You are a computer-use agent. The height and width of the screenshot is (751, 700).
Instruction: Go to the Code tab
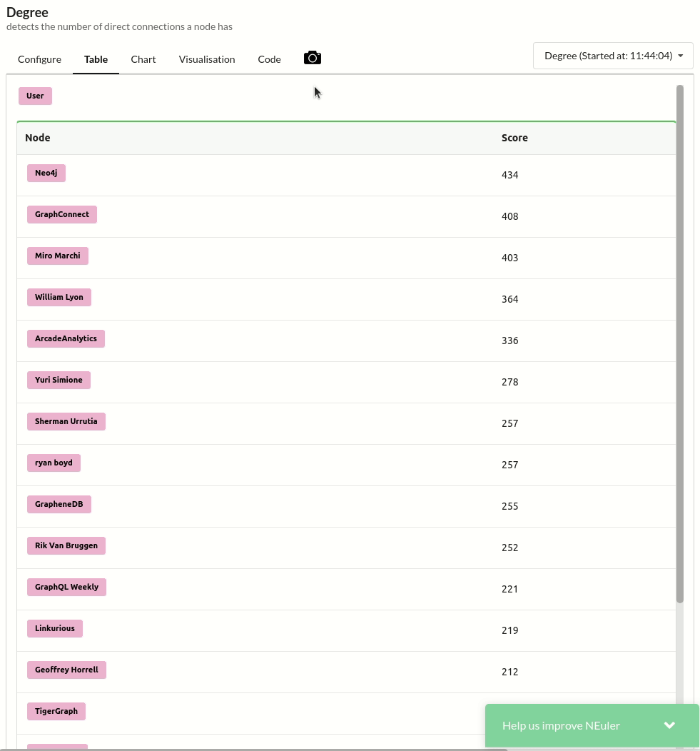point(269,59)
